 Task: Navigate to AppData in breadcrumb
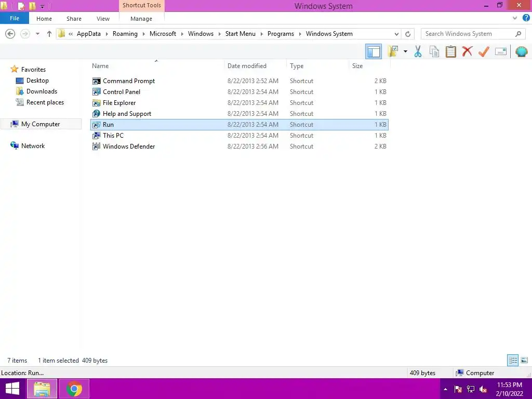pyautogui.click(x=88, y=34)
